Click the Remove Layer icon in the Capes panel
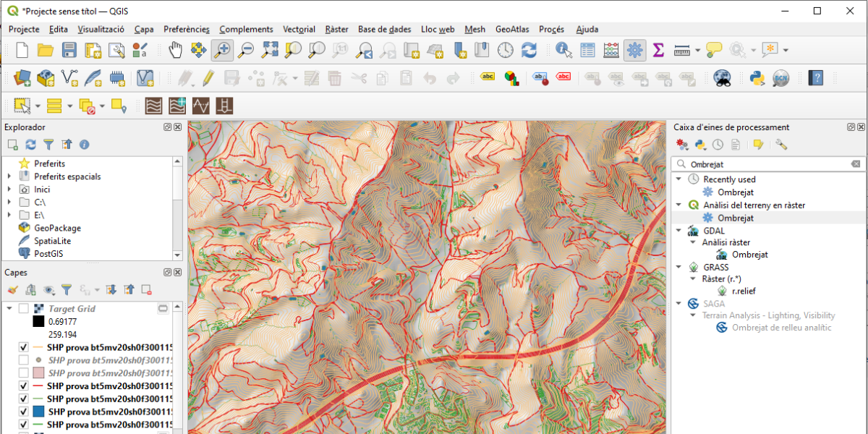The height and width of the screenshot is (434, 868). tap(147, 289)
